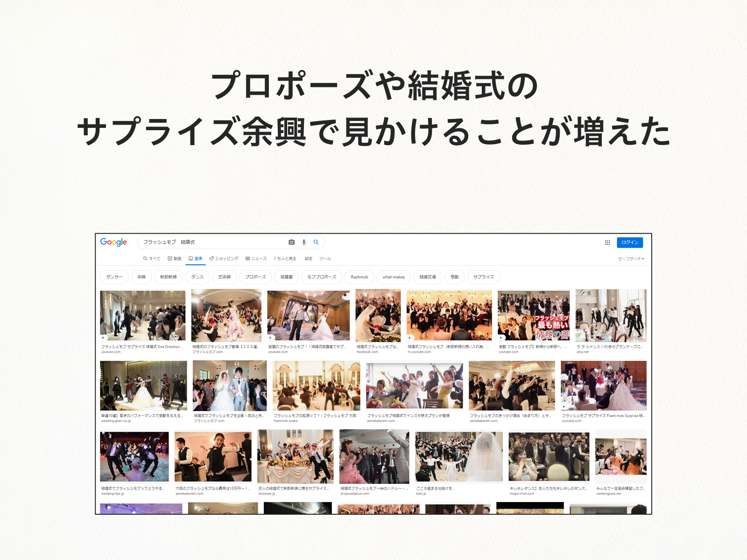Open 結婚式でフラッシュモブを企画 thumbnail

(x=230, y=386)
